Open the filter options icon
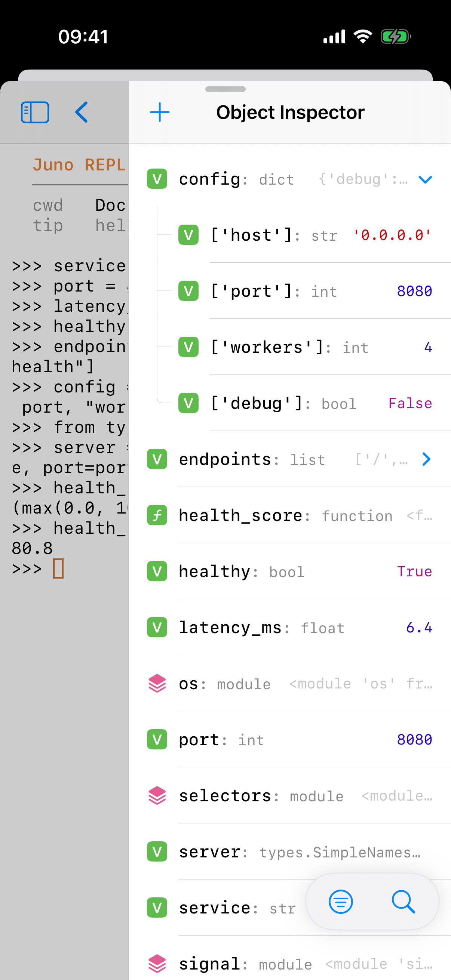451x980 pixels. pos(341,902)
